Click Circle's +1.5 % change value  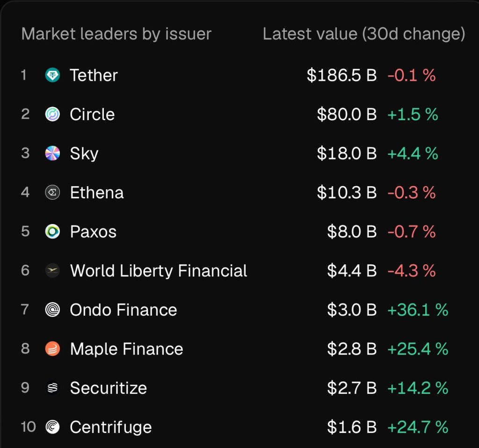click(412, 115)
